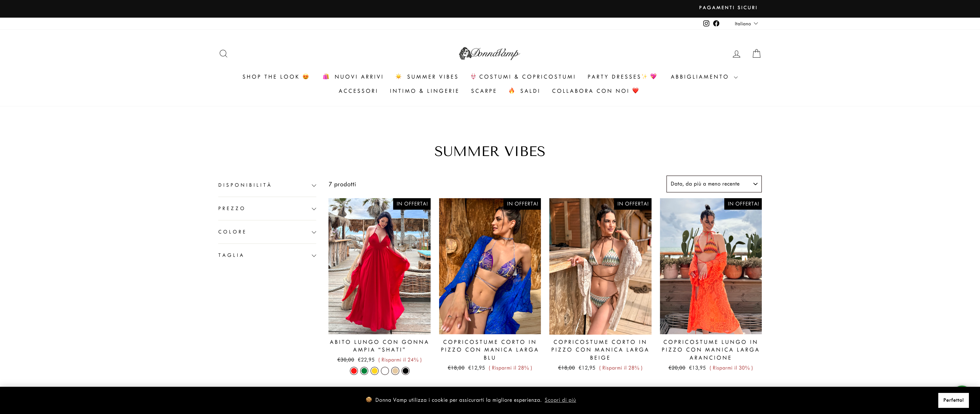Accept cookies with Perfetto! button

tap(953, 400)
